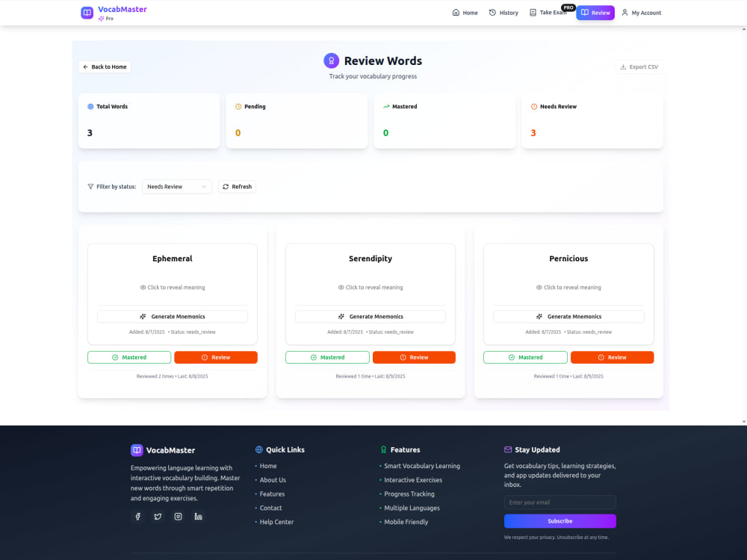Open the Twitter social link in footer

[x=158, y=516]
